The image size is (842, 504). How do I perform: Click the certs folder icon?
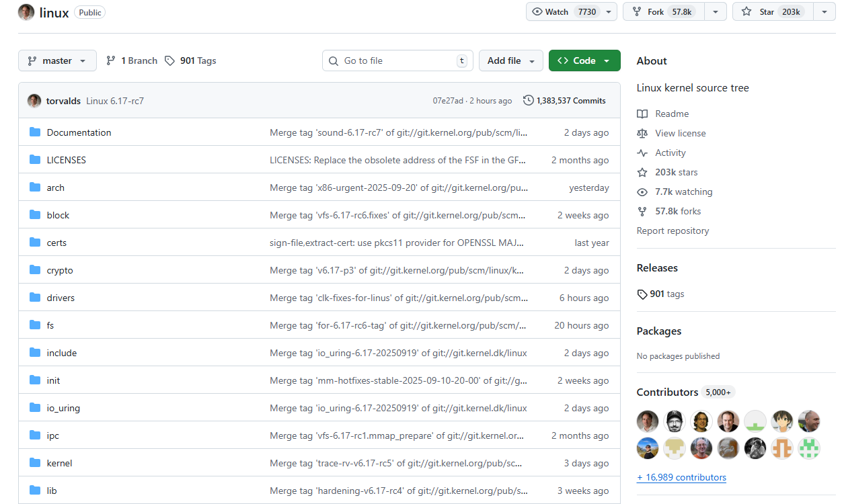click(35, 243)
